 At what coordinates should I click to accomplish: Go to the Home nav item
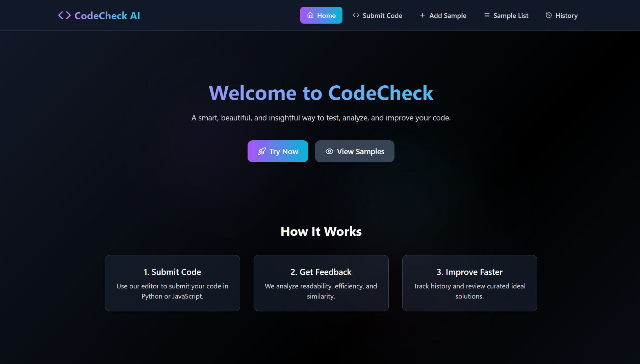[321, 15]
